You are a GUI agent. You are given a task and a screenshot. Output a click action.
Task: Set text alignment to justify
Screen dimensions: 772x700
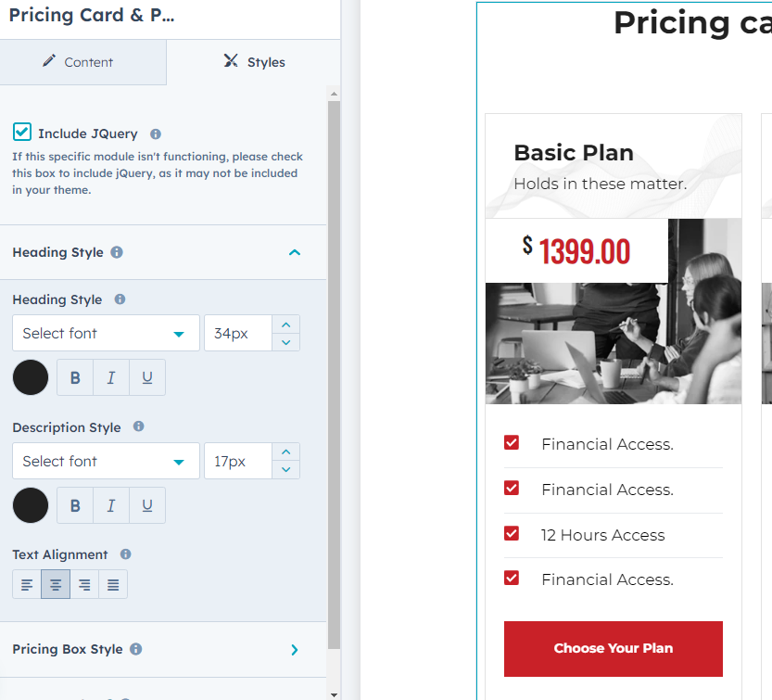[x=113, y=584]
